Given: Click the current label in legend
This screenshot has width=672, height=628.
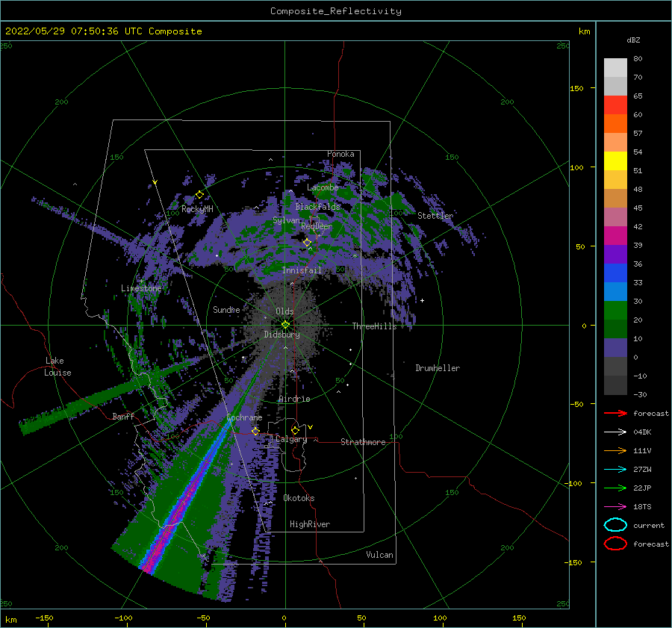Looking at the screenshot, I should coord(649,525).
